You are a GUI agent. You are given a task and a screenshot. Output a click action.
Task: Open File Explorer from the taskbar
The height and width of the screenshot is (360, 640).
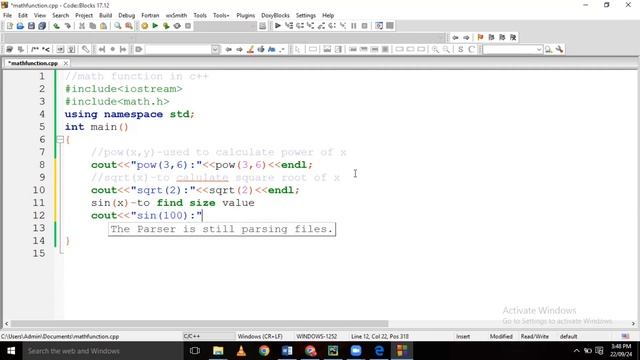[x=218, y=351]
